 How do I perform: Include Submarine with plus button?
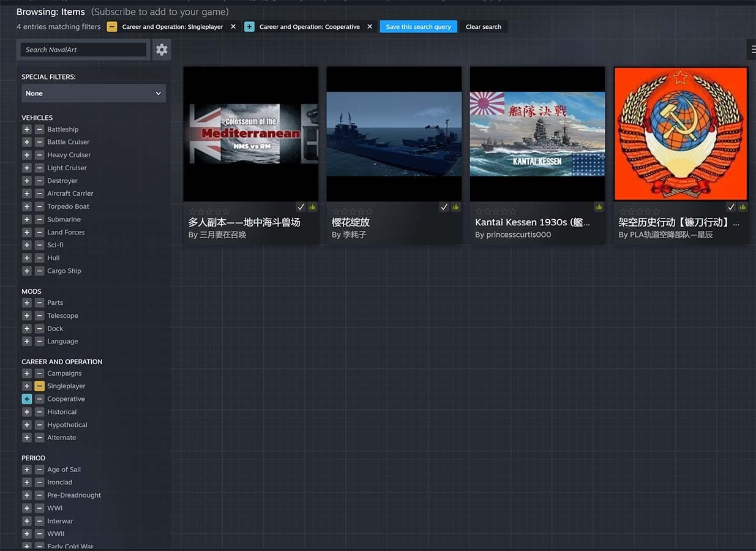click(x=27, y=219)
